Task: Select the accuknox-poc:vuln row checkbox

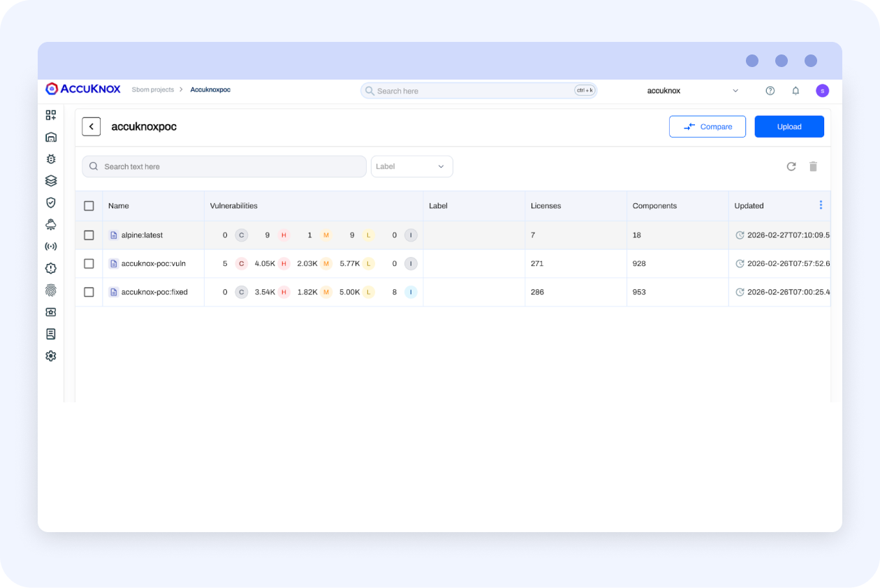Action: click(89, 263)
